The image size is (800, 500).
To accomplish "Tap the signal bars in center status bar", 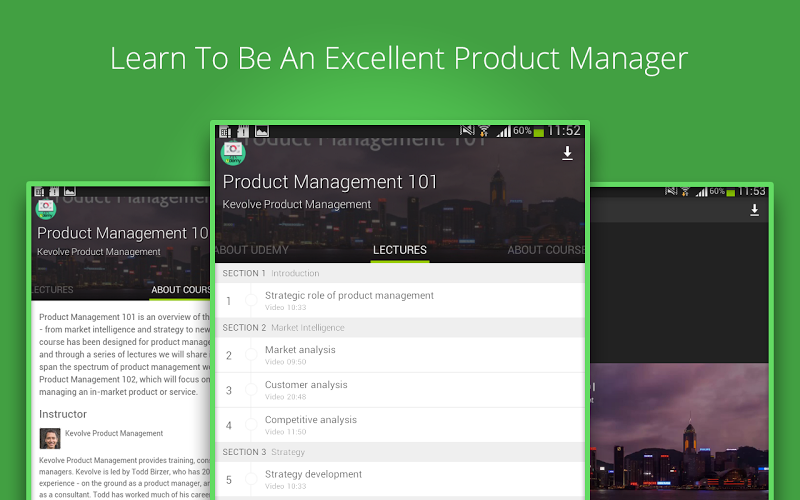I will point(504,132).
